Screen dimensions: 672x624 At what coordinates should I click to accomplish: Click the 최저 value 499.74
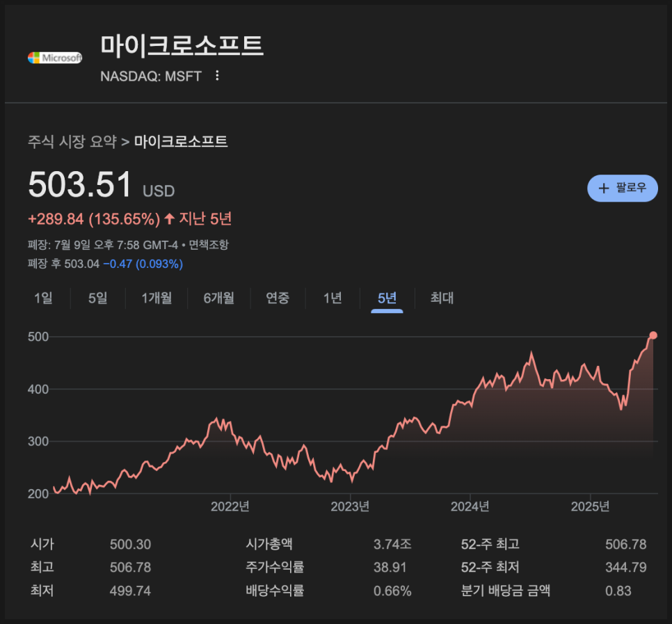pos(130,591)
